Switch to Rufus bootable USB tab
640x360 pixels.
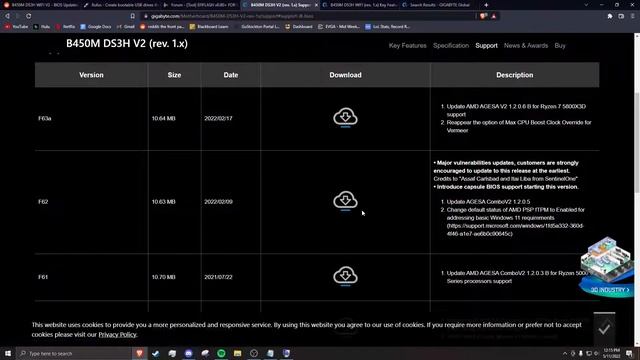pyautogui.click(x=121, y=5)
